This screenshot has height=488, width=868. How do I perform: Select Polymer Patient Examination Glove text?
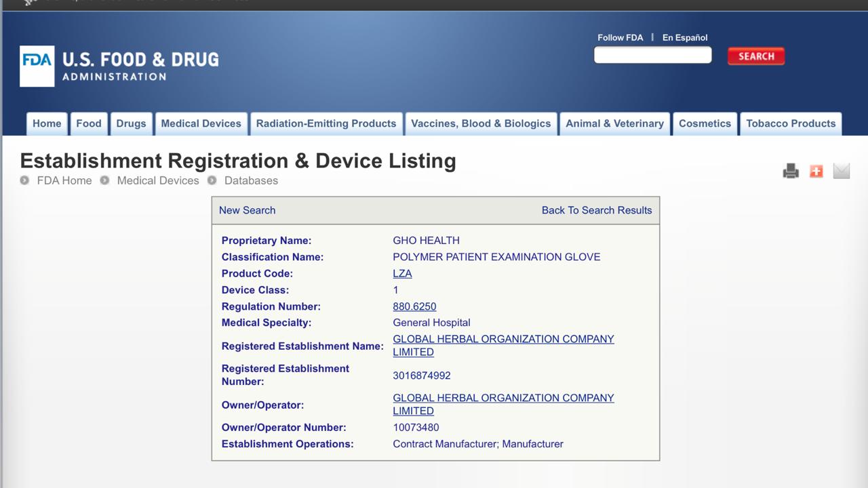click(x=496, y=257)
